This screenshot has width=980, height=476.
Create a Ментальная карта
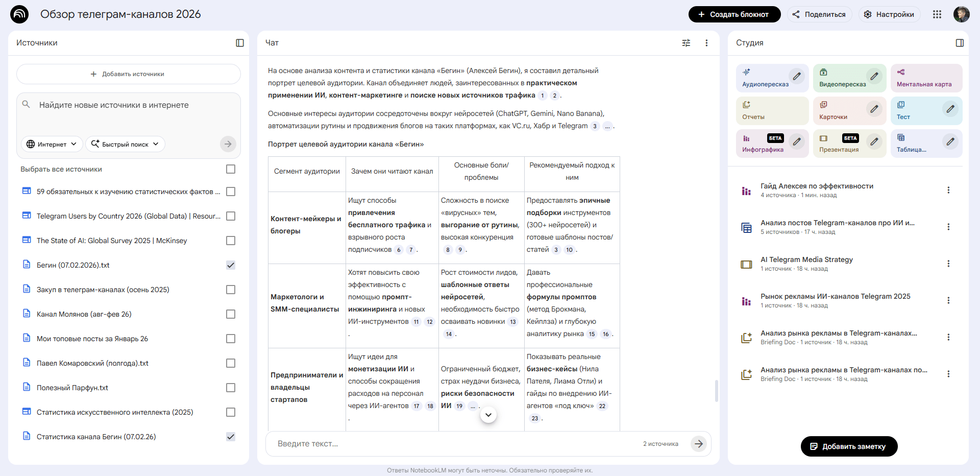(x=926, y=78)
